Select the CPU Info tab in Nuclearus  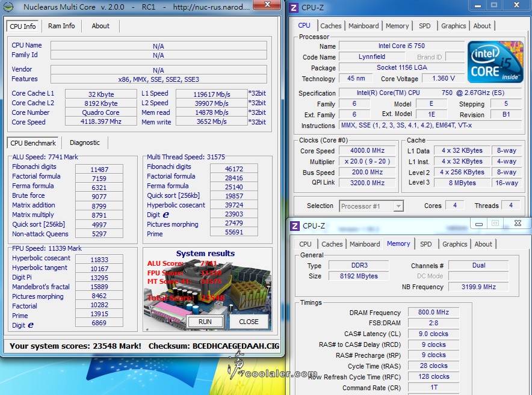tap(23, 26)
